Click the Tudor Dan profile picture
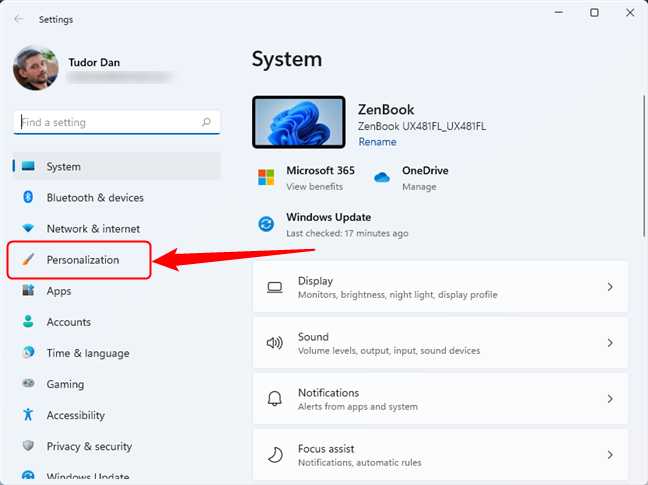Viewport: 648px width, 485px height. 36,68
